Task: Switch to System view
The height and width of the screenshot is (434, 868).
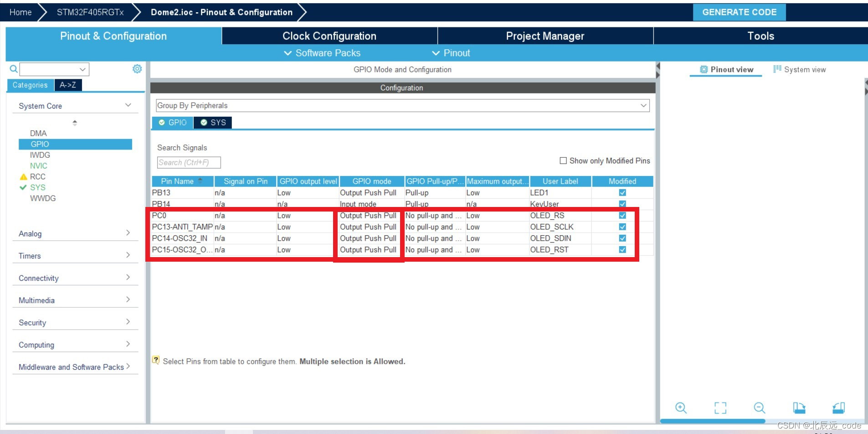Action: 799,70
